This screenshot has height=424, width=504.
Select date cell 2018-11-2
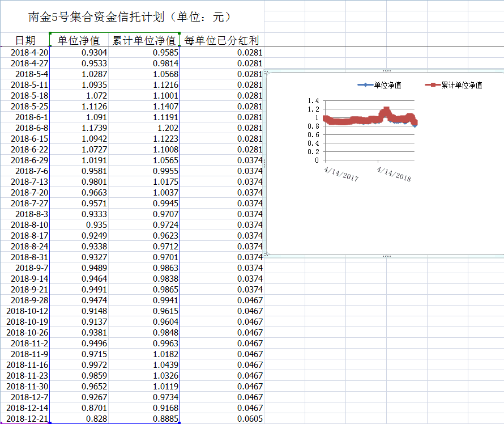[x=25, y=344]
